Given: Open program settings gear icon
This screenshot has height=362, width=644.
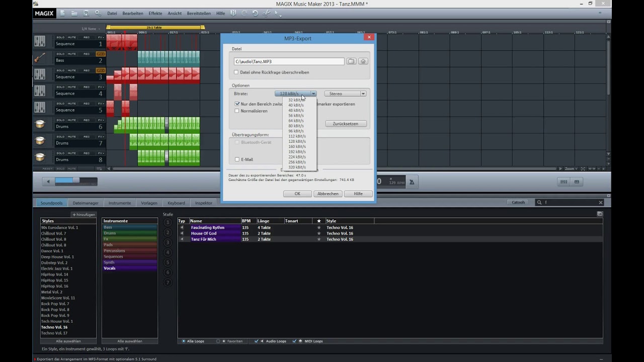Looking at the screenshot, I should tap(98, 13).
